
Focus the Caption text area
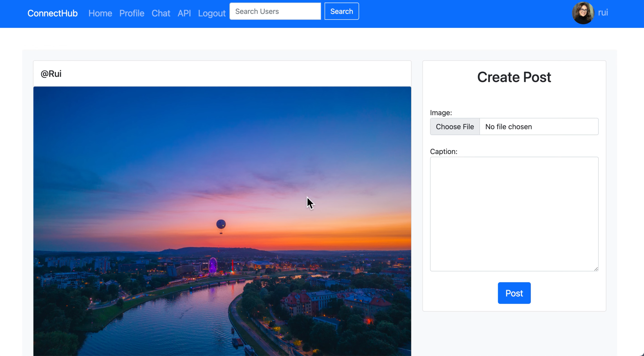(514, 214)
